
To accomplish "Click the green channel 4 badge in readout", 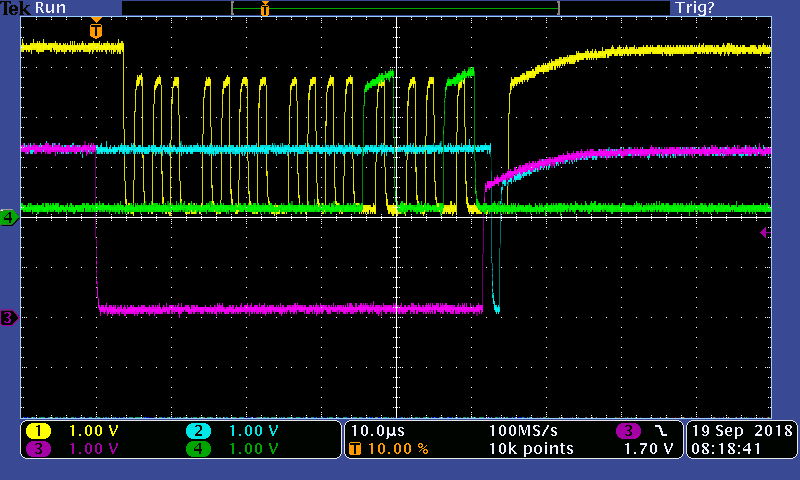I will point(198,449).
